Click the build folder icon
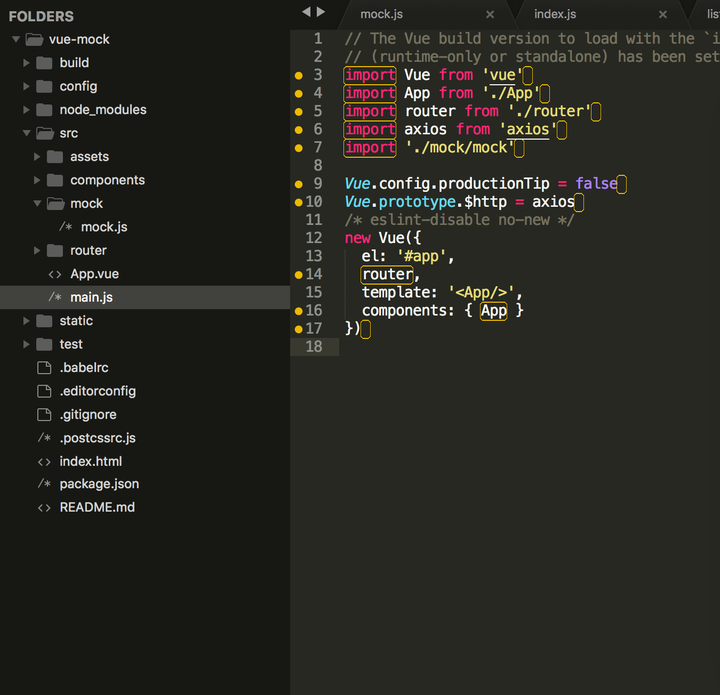The height and width of the screenshot is (695, 720). tap(44, 63)
